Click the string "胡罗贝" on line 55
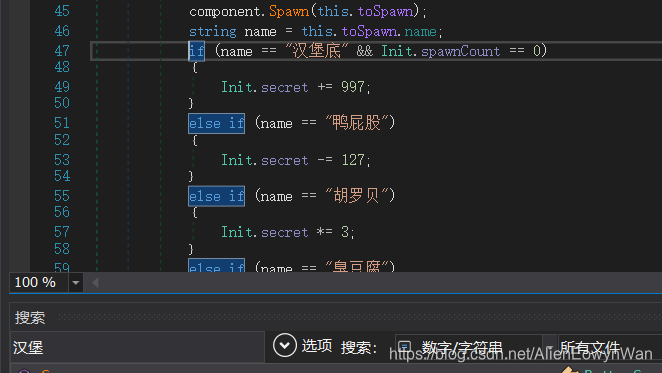Viewport: 662px width, 373px height. point(357,196)
